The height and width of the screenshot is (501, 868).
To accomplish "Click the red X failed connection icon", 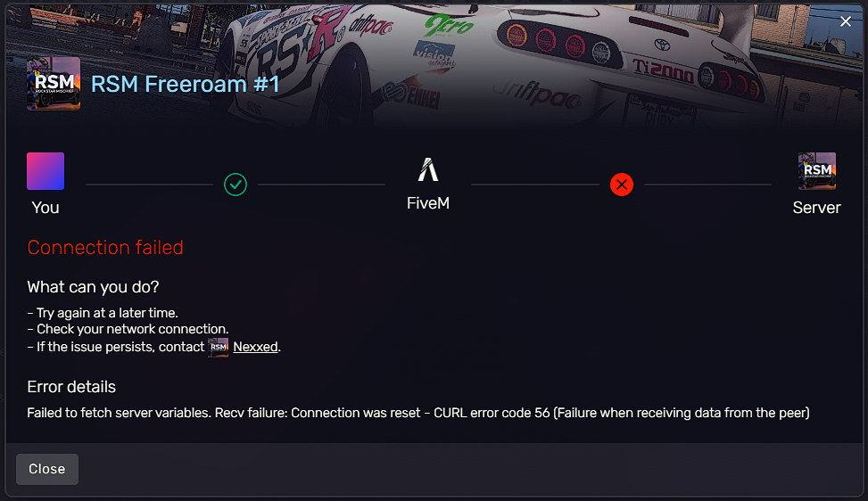I will point(622,185).
